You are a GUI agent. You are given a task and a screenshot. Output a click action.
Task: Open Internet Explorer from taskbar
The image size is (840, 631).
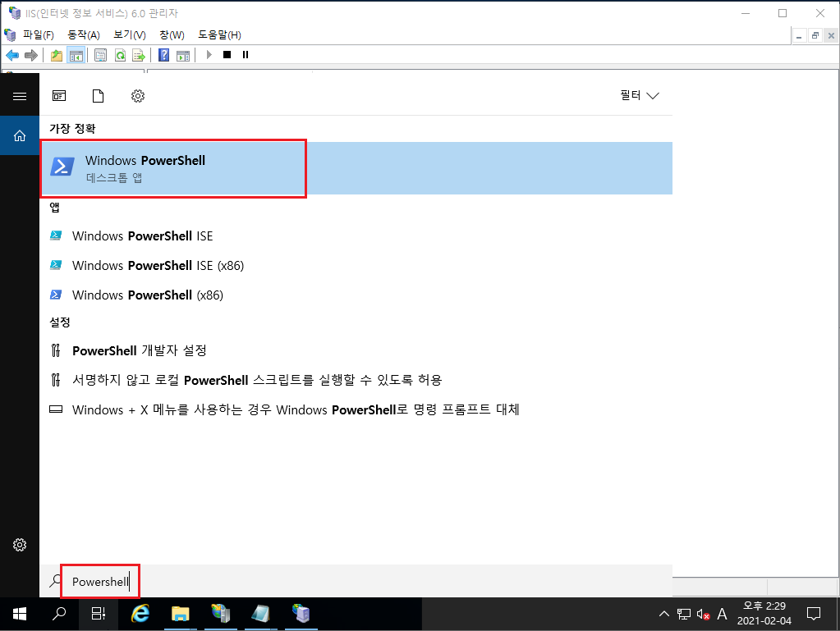[140, 614]
